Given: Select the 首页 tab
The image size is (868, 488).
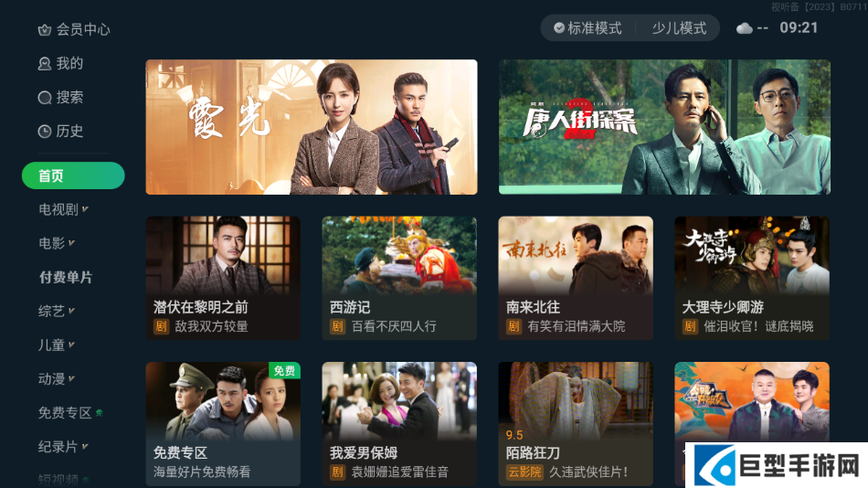Looking at the screenshot, I should (x=73, y=175).
